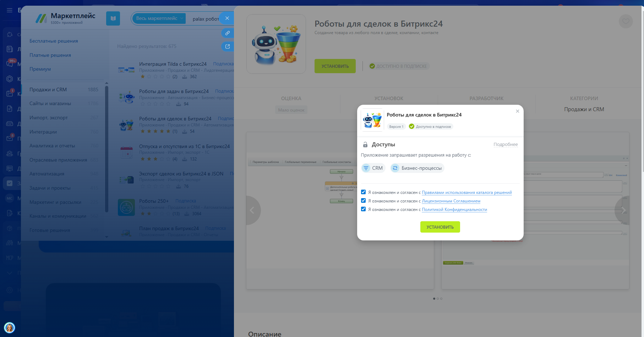
Task: Toggle Privacy Policy consent checkbox
Action: tap(363, 209)
